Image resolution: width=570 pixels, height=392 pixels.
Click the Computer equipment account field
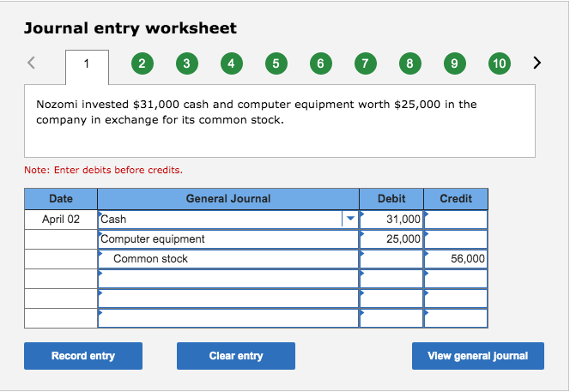[228, 239]
